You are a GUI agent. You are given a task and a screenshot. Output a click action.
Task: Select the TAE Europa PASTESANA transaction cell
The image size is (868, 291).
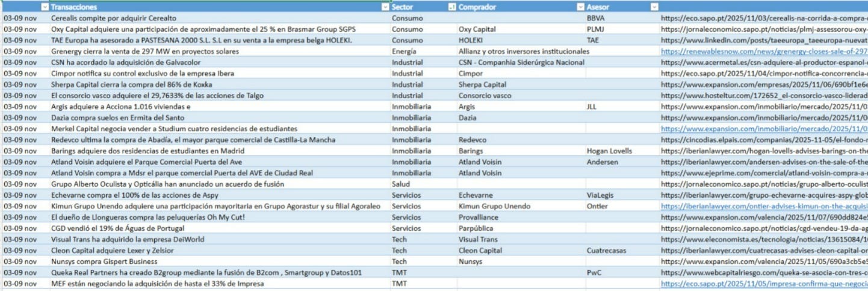tap(220, 40)
